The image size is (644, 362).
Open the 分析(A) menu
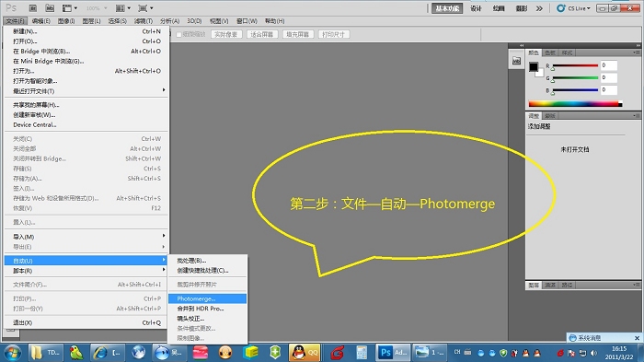[x=169, y=21]
